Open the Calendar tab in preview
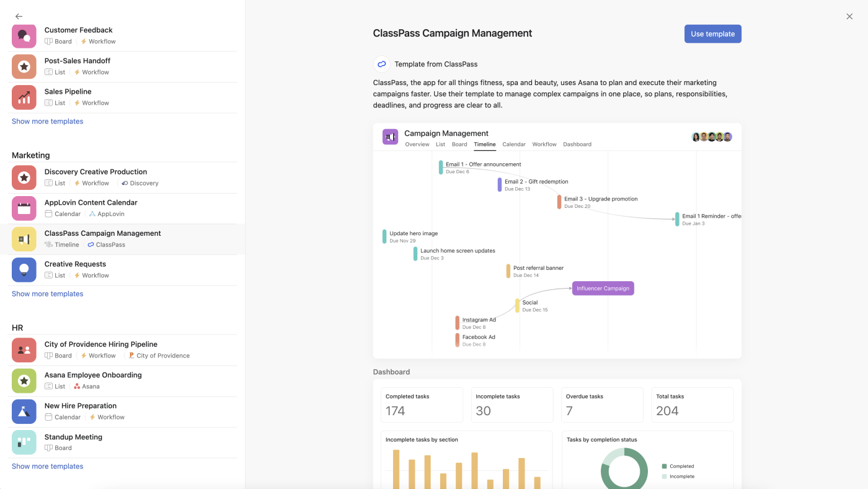 (514, 145)
